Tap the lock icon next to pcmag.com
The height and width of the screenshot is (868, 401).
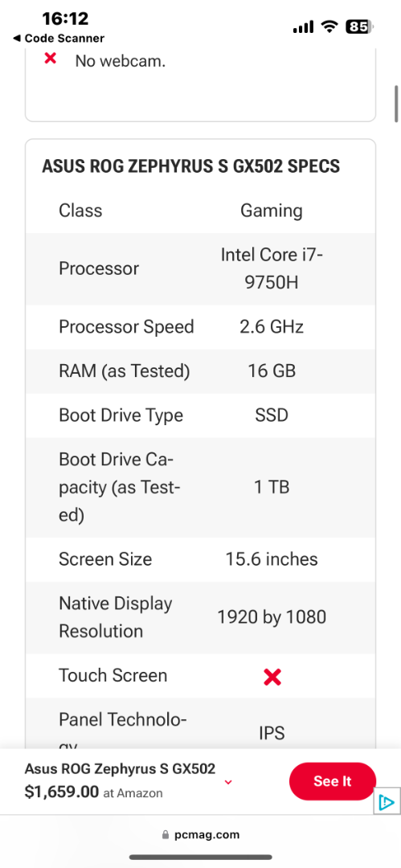[x=165, y=834]
